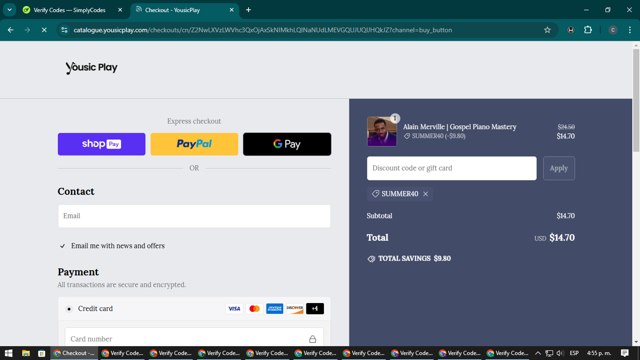Click the American Express icon
Viewport: 640px width, 360px height.
tap(274, 309)
